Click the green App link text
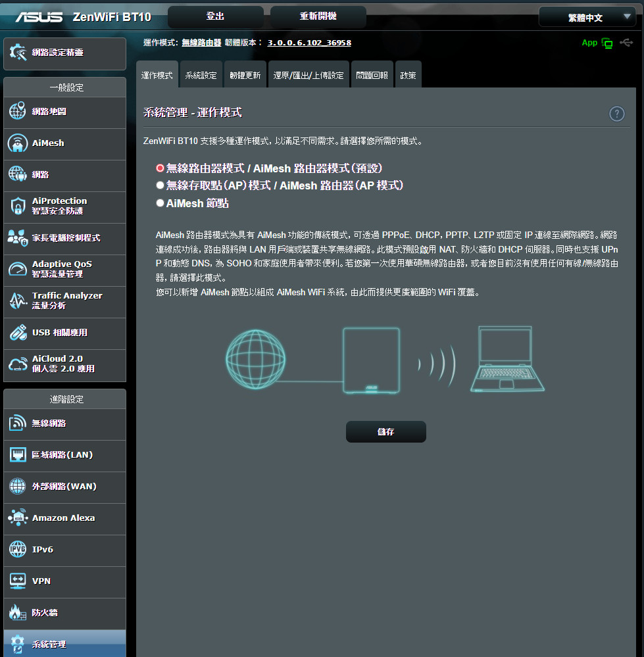 click(589, 43)
